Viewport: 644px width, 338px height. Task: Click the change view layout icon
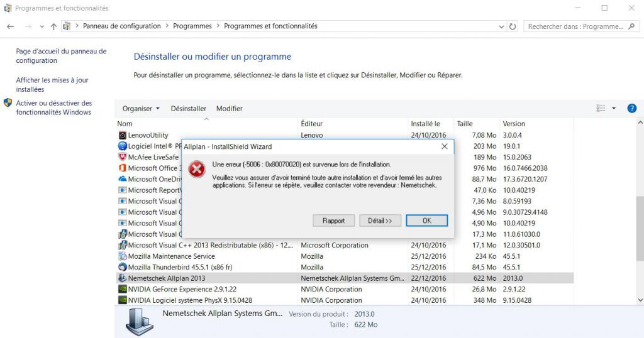pyautogui.click(x=601, y=108)
